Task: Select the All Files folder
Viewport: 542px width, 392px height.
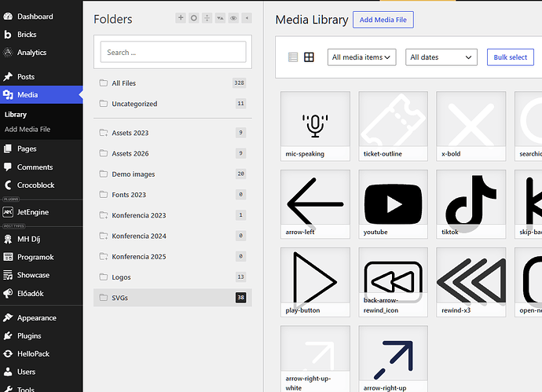Action: (173, 83)
